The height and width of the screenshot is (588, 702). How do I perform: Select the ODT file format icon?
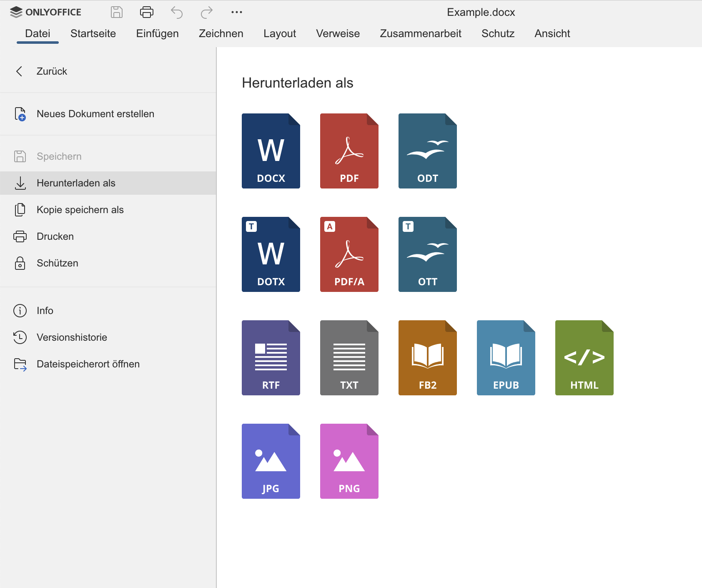(427, 151)
